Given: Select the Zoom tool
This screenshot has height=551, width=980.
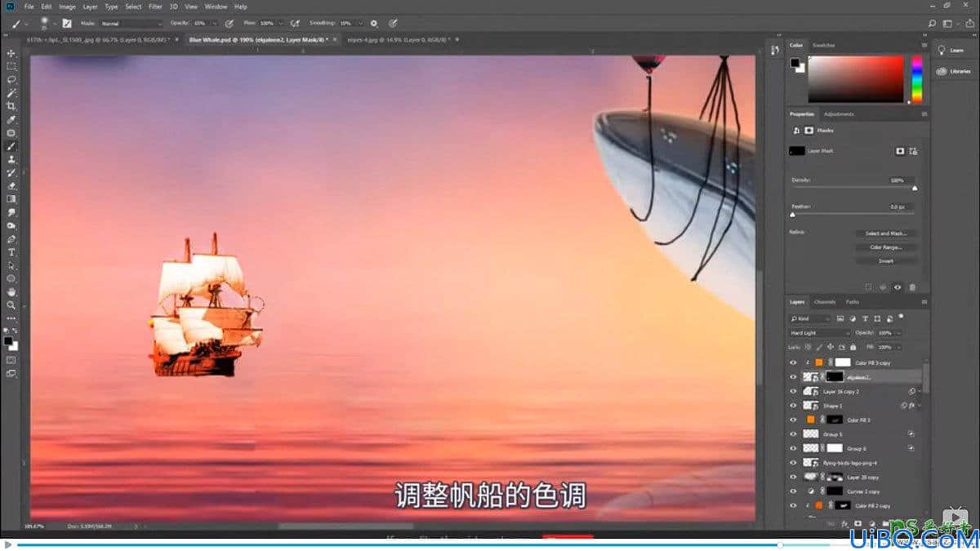Looking at the screenshot, I should tap(11, 304).
